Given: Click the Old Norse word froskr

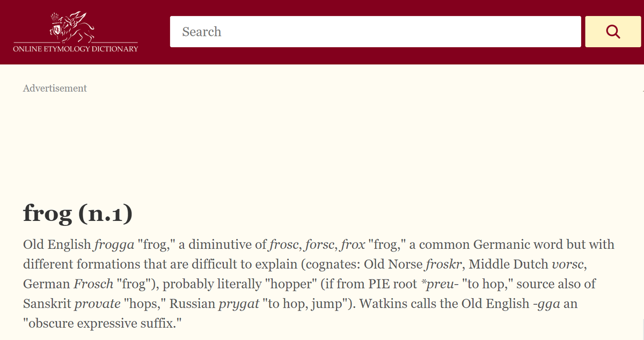Looking at the screenshot, I should [444, 264].
